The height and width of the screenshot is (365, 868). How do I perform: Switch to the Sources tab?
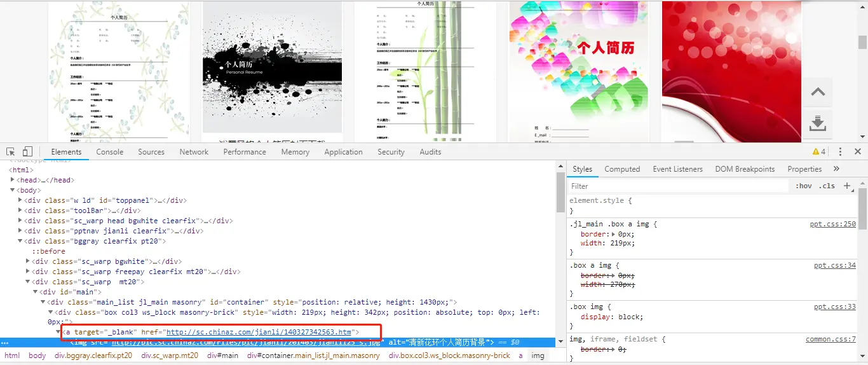click(151, 152)
